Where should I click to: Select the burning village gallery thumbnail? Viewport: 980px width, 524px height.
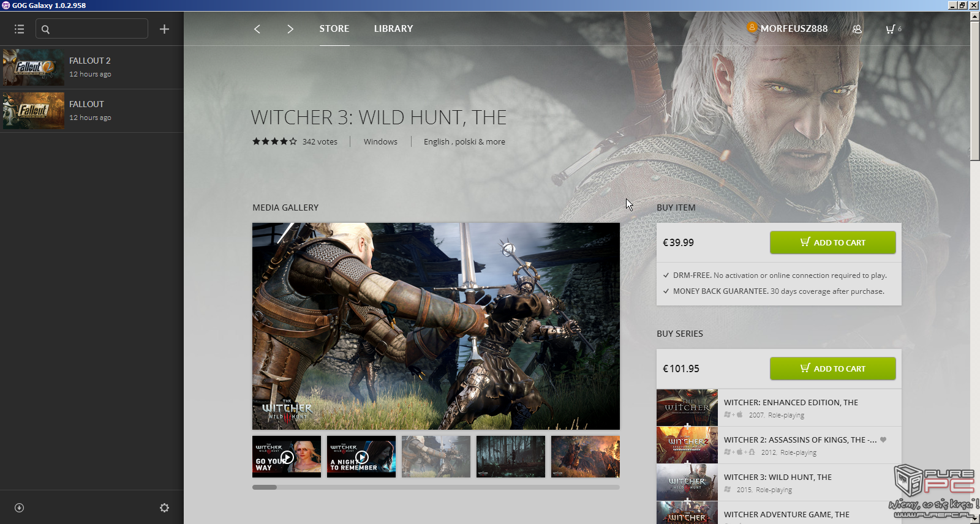586,457
